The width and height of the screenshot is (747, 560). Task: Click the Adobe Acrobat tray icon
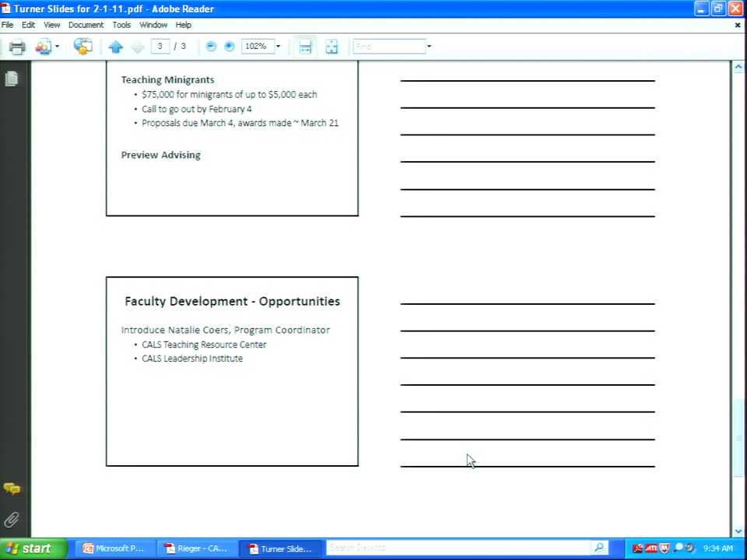(x=637, y=548)
